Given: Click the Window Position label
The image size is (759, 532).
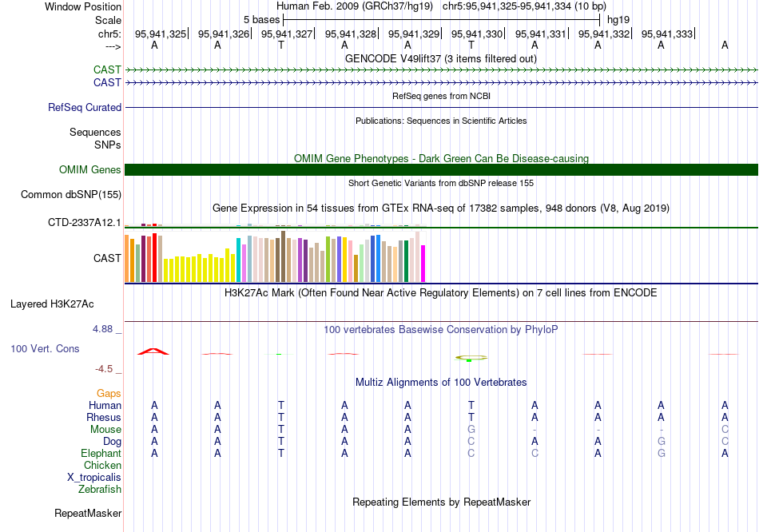Looking at the screenshot, I should point(83,6).
